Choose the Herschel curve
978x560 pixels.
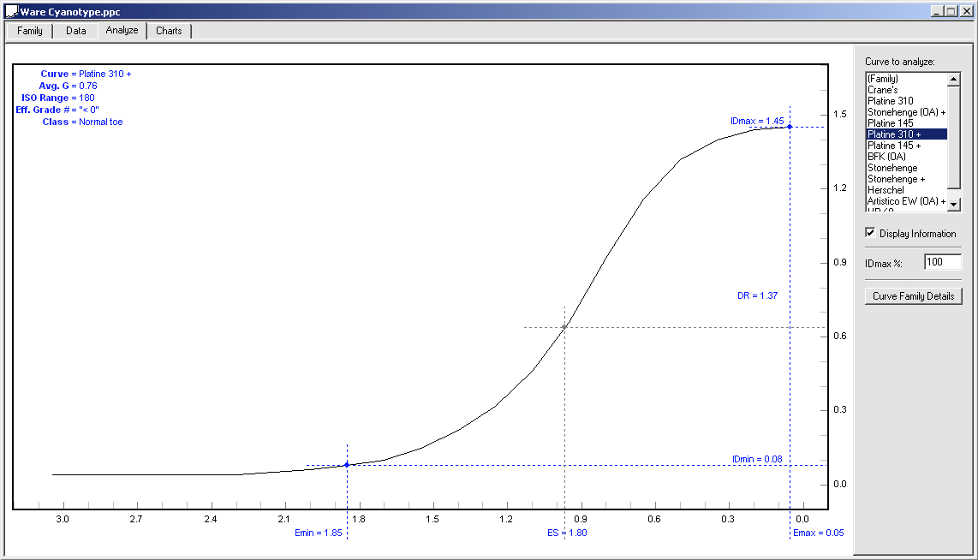[886, 190]
